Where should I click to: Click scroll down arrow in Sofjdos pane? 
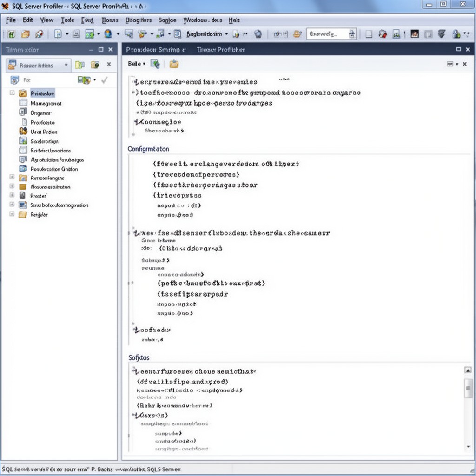pyautogui.click(x=468, y=446)
